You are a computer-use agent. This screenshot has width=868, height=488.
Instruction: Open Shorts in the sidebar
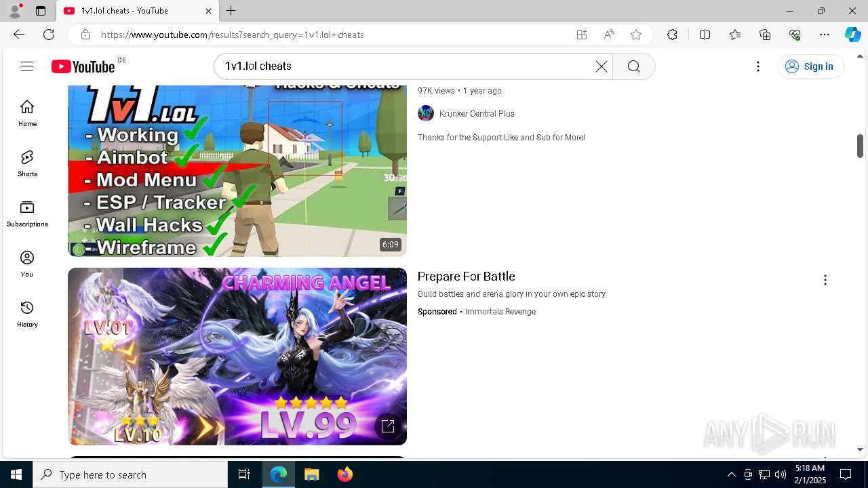(x=27, y=163)
